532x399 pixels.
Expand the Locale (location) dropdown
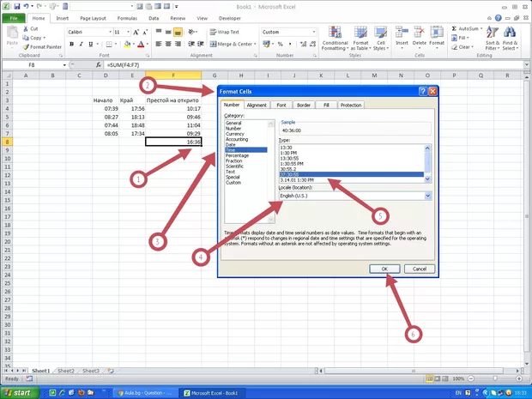[428, 196]
